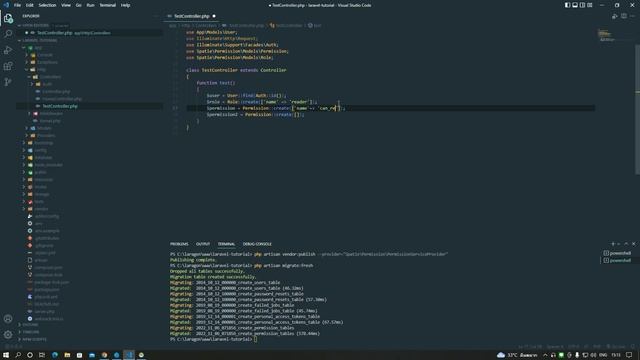Screen dimensions: 640x360
Task: Open the Accounts menu icon
Action: coord(8,319)
